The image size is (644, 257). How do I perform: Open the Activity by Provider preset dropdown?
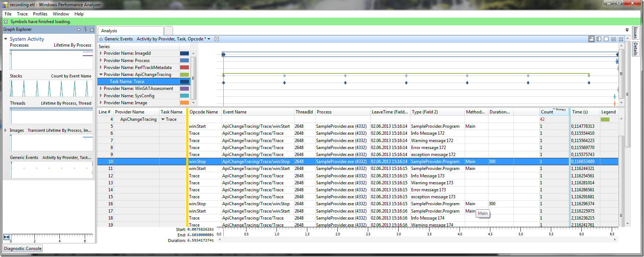pyautogui.click(x=209, y=39)
